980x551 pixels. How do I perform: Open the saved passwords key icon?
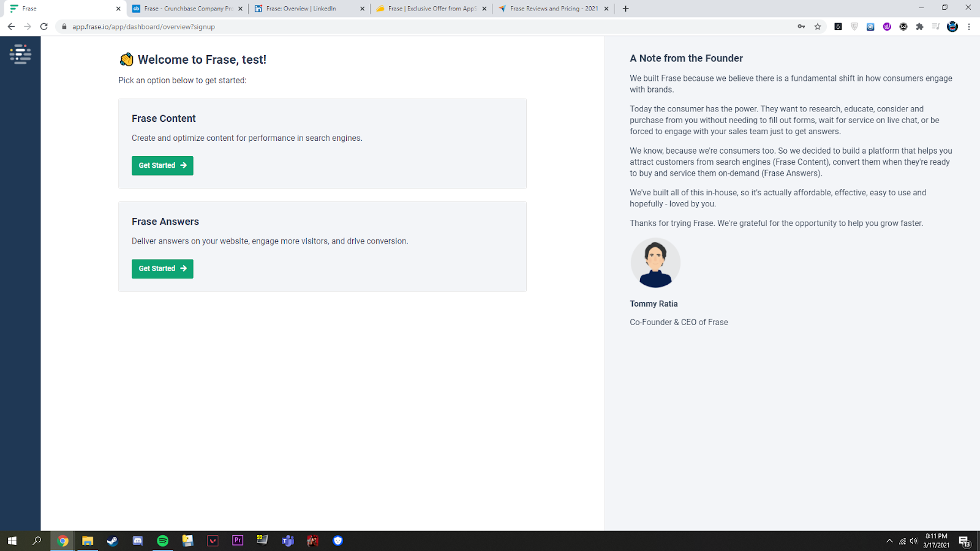(801, 26)
